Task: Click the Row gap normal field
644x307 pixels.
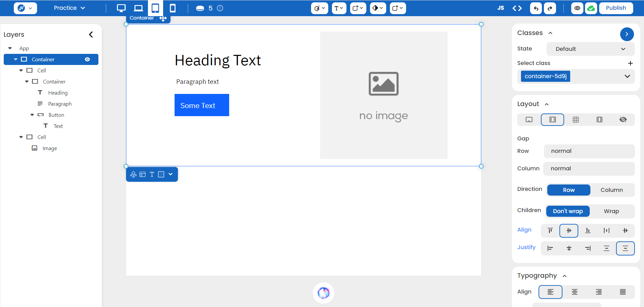Action: 589,151
